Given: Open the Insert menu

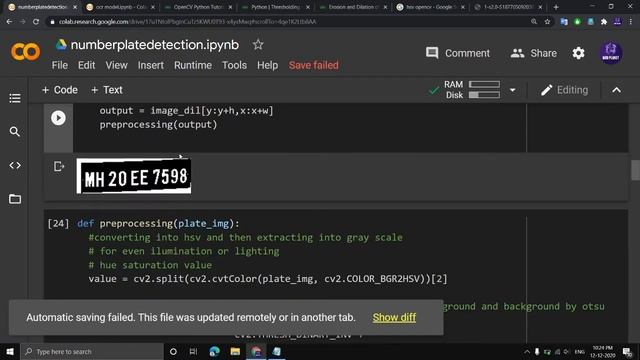Looking at the screenshot, I should coord(151,65).
